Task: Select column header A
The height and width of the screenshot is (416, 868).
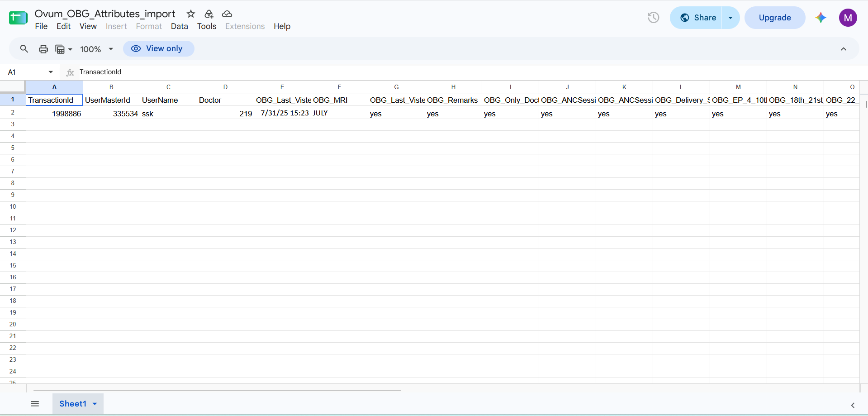Action: tap(54, 87)
